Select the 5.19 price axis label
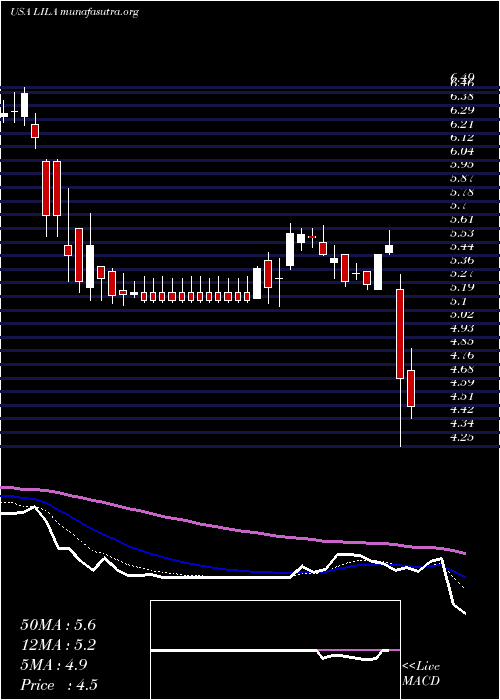 [x=462, y=288]
